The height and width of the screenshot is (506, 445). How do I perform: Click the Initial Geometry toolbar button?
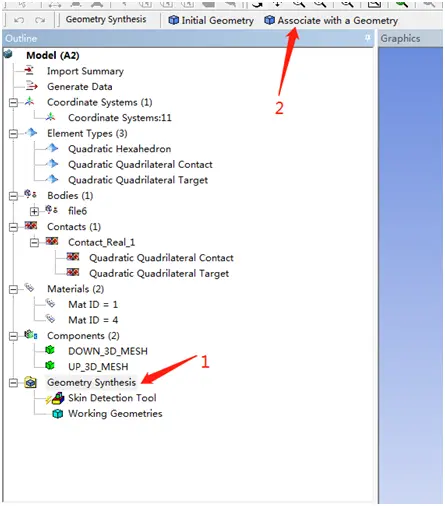click(211, 20)
